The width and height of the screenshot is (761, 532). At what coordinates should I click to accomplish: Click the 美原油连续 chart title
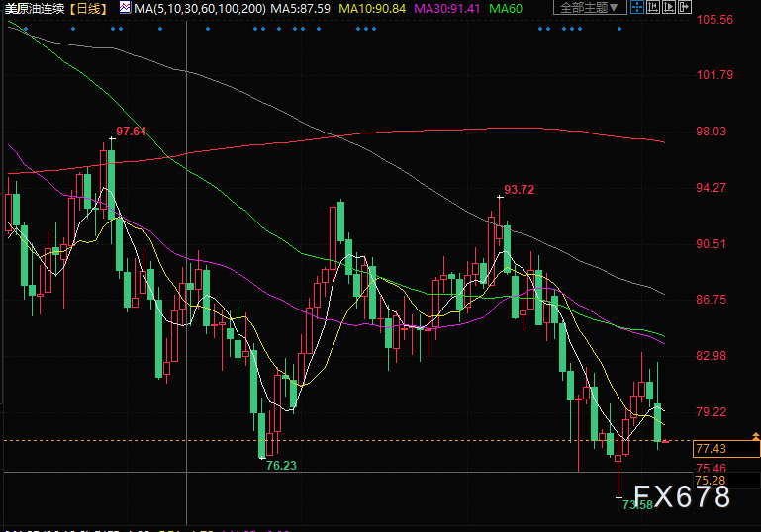(x=35, y=8)
